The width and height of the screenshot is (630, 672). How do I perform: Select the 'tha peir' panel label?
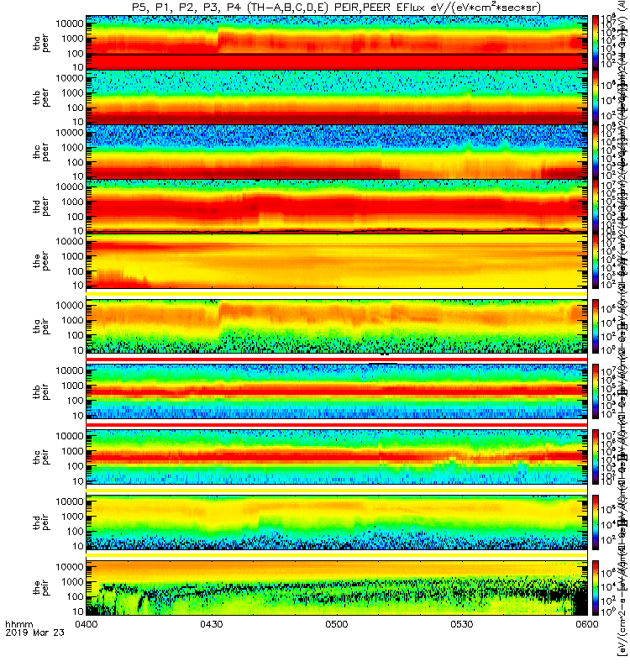(x=41, y=327)
